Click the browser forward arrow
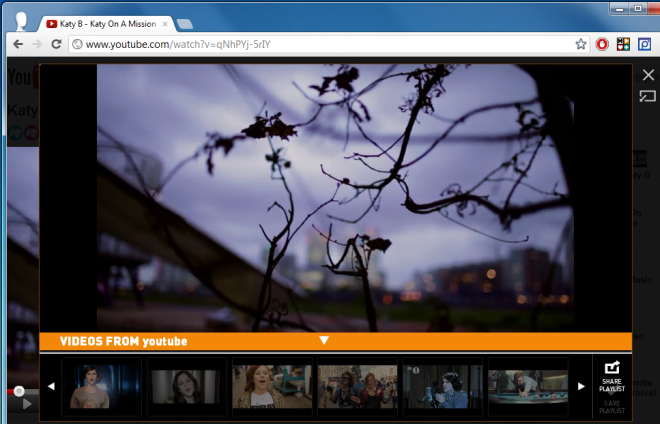 click(x=37, y=44)
